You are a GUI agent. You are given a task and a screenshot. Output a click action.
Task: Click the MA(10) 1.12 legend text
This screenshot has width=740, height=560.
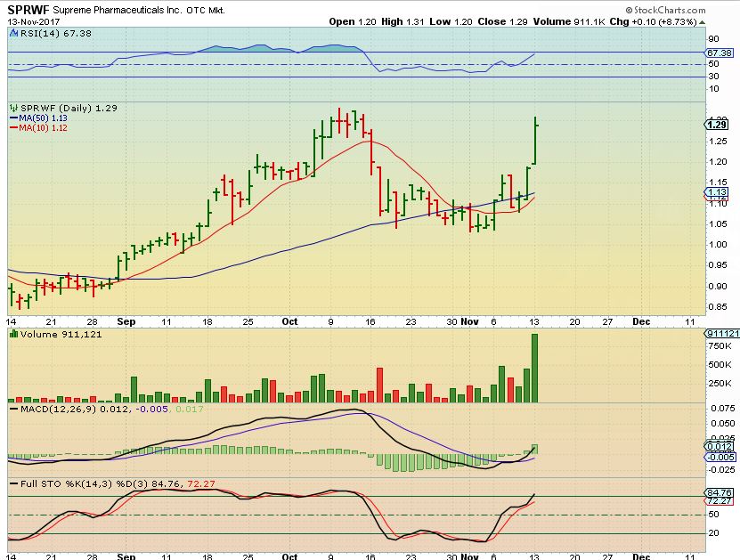[43, 128]
